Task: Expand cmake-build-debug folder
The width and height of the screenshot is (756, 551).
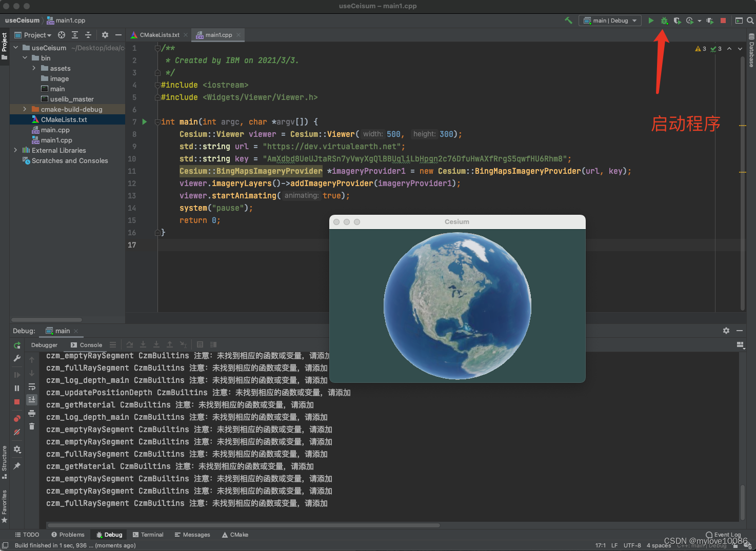Action: (25, 109)
